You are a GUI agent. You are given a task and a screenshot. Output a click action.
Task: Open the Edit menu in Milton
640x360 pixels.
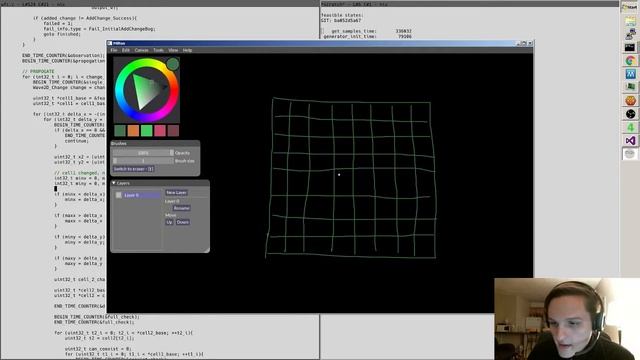pos(126,50)
